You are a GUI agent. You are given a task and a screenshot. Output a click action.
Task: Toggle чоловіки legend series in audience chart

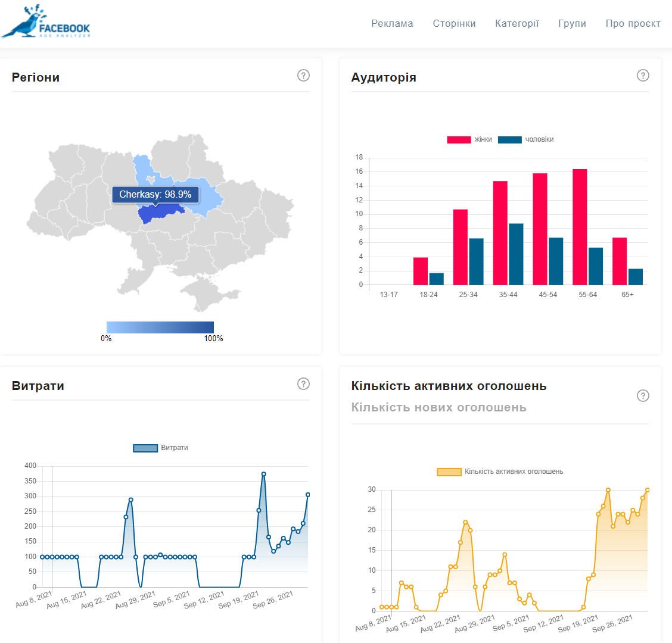click(x=525, y=140)
